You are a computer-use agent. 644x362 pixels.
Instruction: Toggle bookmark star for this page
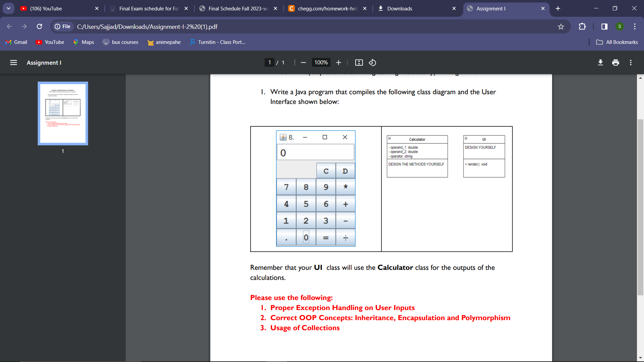pos(561,26)
